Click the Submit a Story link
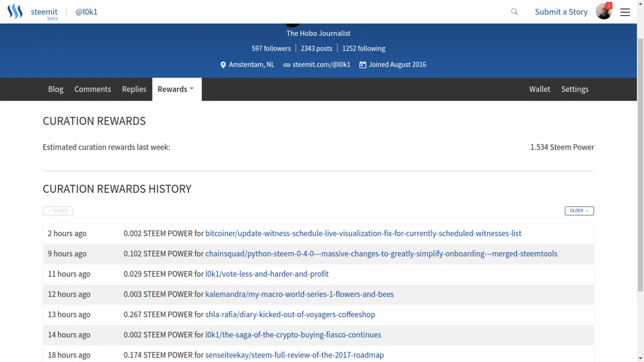The width and height of the screenshot is (644, 362). coord(561,12)
